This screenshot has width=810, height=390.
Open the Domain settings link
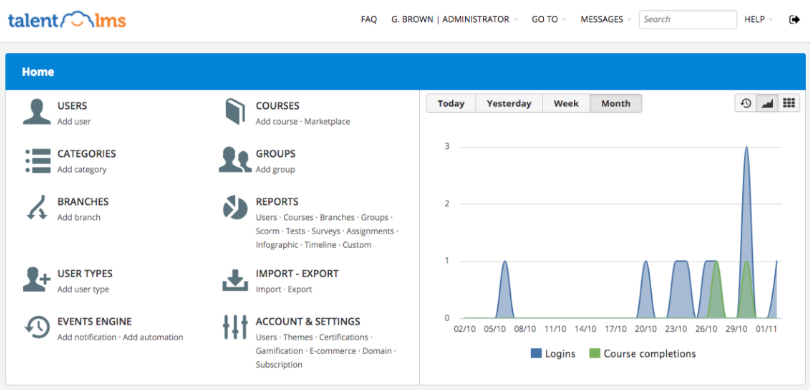click(376, 351)
